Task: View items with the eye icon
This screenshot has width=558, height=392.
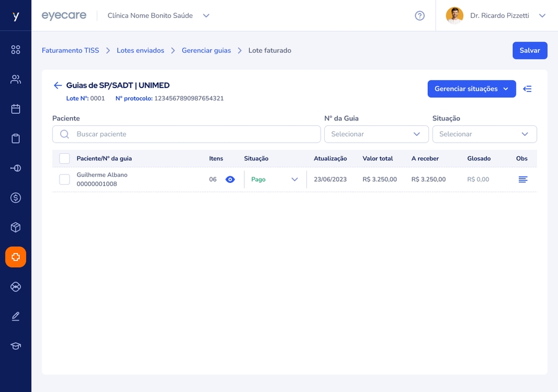Action: (x=230, y=179)
